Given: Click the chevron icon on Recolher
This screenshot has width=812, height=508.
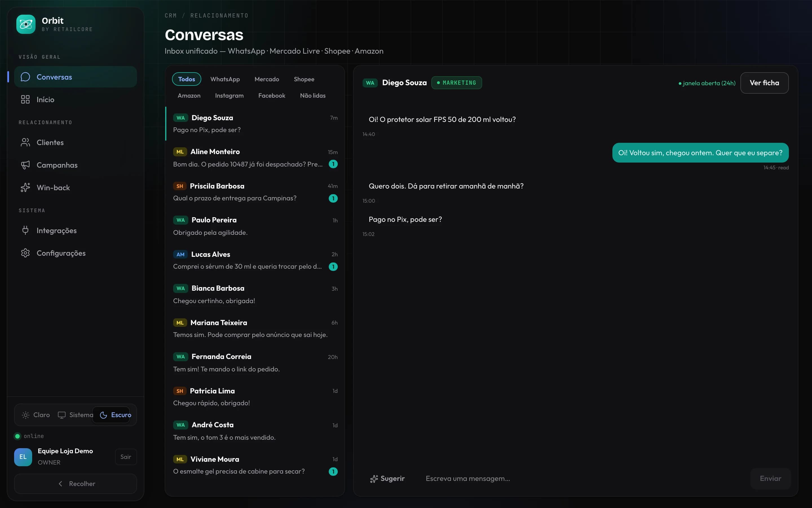Looking at the screenshot, I should coord(60,484).
